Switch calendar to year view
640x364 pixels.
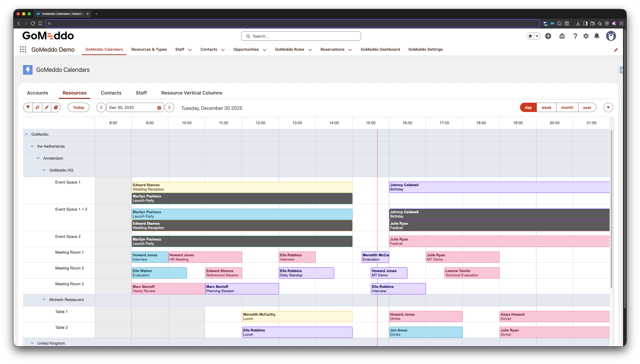point(587,107)
